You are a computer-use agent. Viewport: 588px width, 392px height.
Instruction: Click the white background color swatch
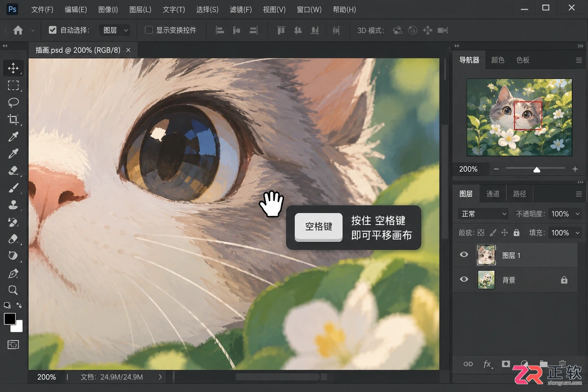pyautogui.click(x=18, y=327)
